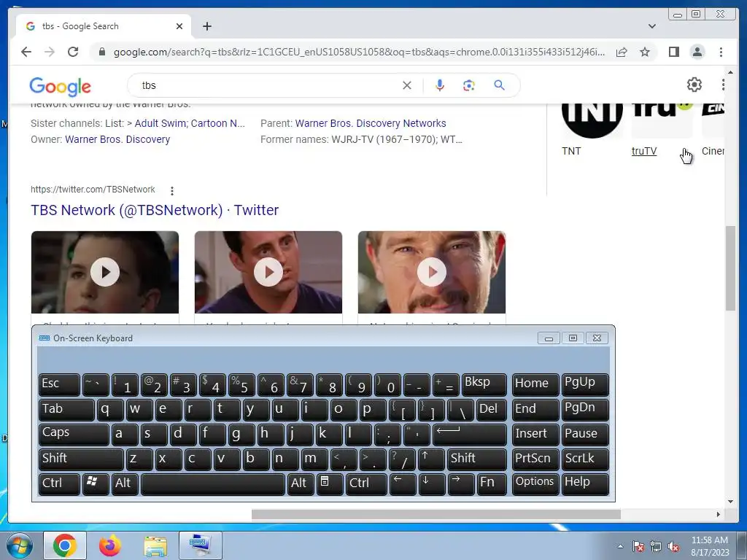The width and height of the screenshot is (747, 560).
Task: Click the scroll down arrow of page
Action: coord(730,501)
